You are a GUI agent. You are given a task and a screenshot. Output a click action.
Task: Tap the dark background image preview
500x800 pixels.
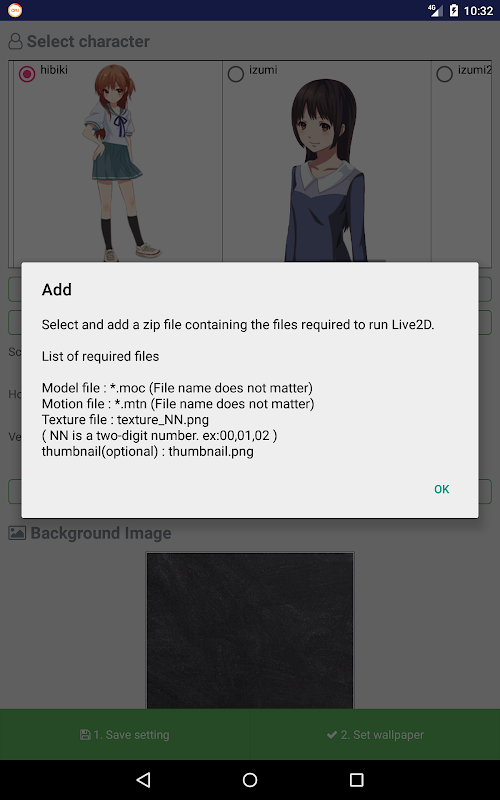coord(250,630)
